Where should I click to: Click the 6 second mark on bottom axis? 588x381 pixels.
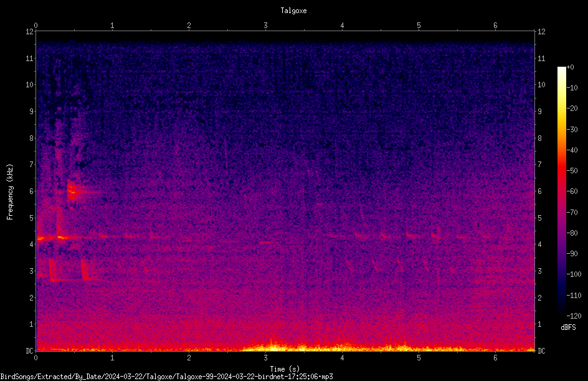click(495, 358)
